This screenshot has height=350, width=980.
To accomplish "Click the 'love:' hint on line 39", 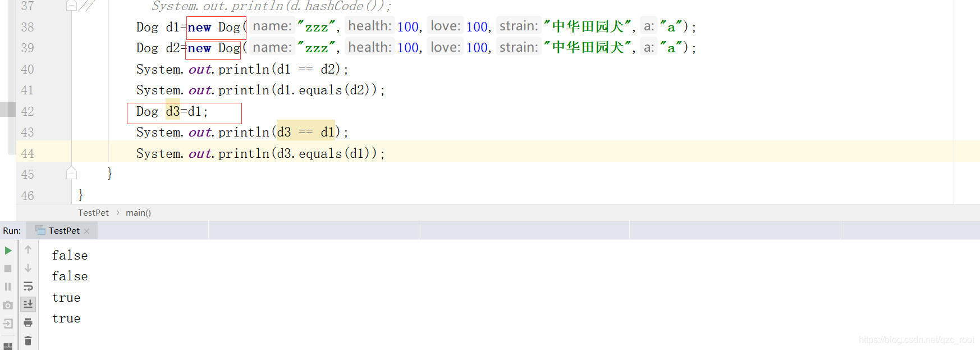I will coord(446,47).
